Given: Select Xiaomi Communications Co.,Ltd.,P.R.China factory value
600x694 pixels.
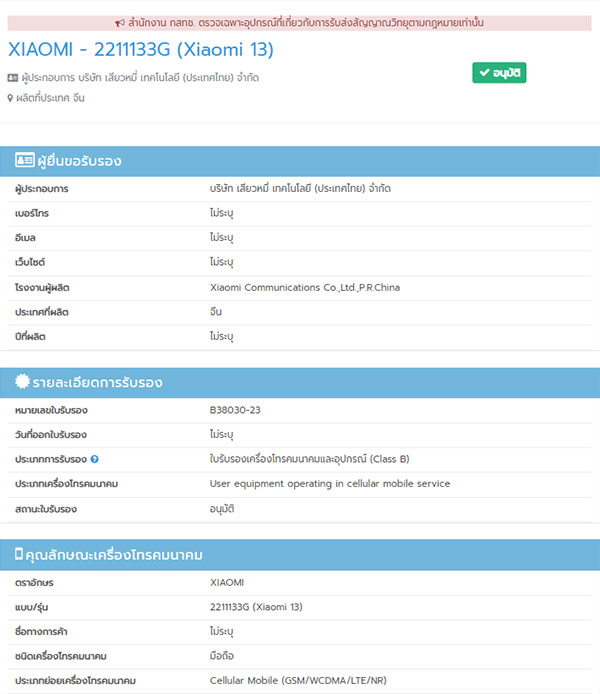Looking at the screenshot, I should click(305, 288).
